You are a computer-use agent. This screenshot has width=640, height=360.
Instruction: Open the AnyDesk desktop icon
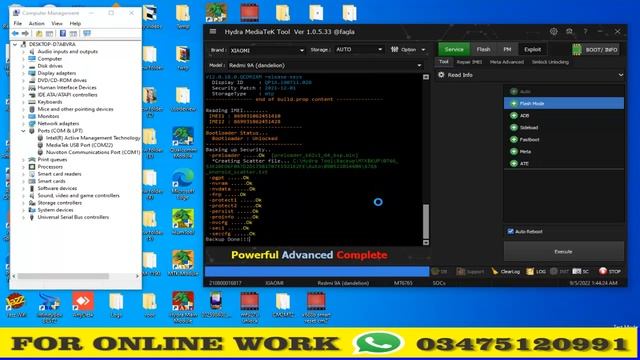point(83,304)
